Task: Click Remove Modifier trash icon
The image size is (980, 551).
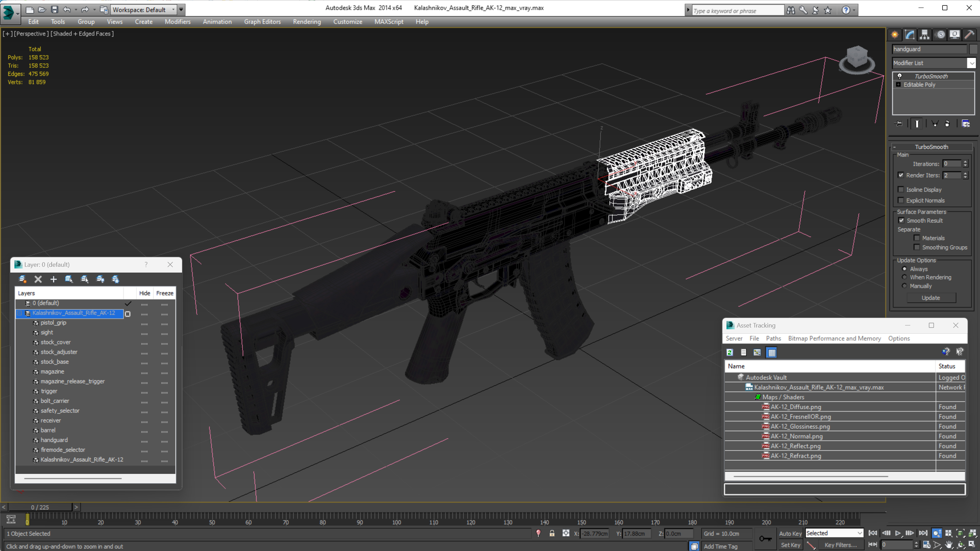Action: click(947, 124)
